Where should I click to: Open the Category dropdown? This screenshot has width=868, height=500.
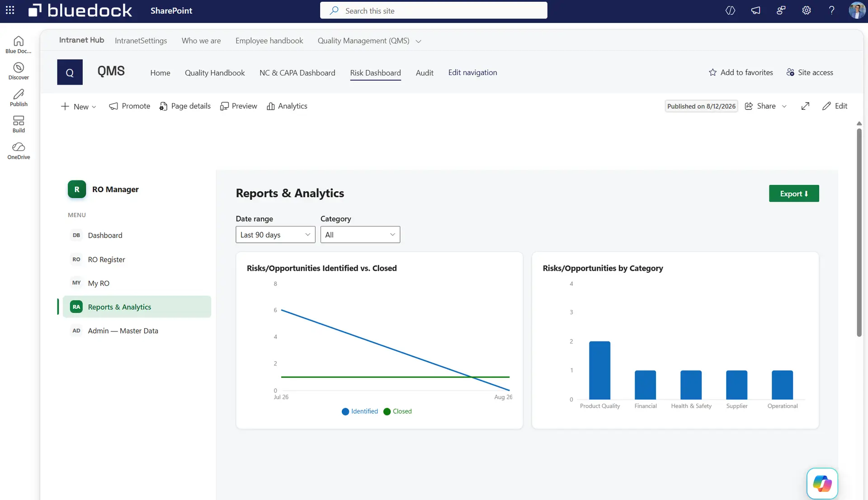click(x=360, y=235)
